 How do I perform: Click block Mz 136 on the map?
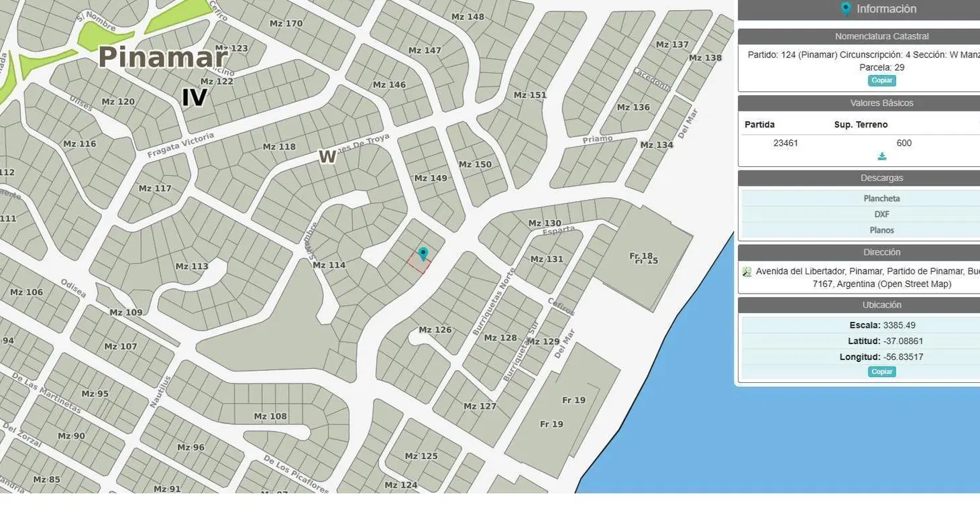pyautogui.click(x=633, y=107)
